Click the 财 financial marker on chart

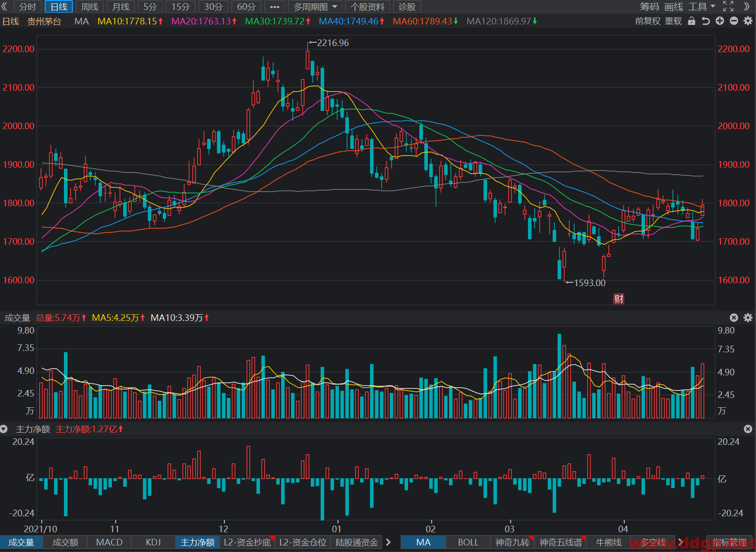click(619, 299)
